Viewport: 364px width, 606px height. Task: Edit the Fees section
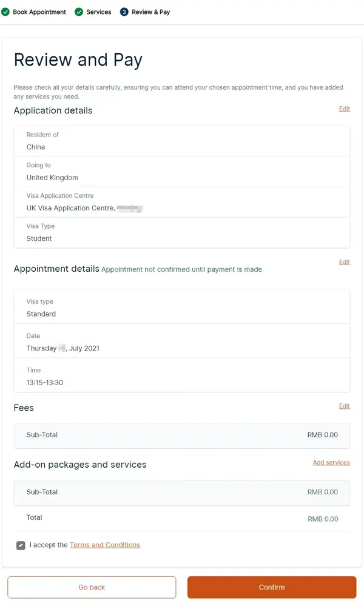345,406
